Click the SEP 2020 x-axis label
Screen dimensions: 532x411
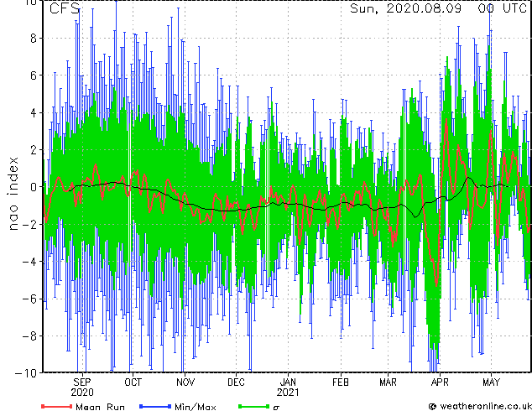click(82, 388)
